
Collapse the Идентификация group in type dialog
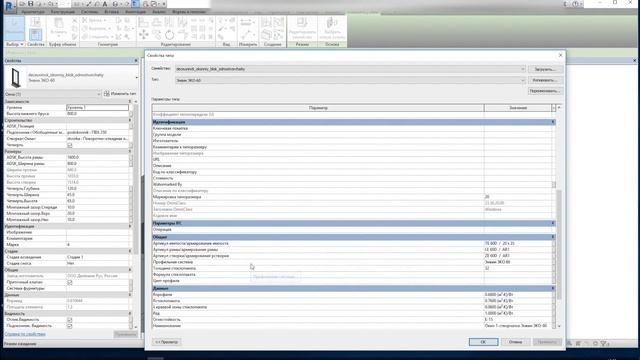pyautogui.click(x=553, y=122)
